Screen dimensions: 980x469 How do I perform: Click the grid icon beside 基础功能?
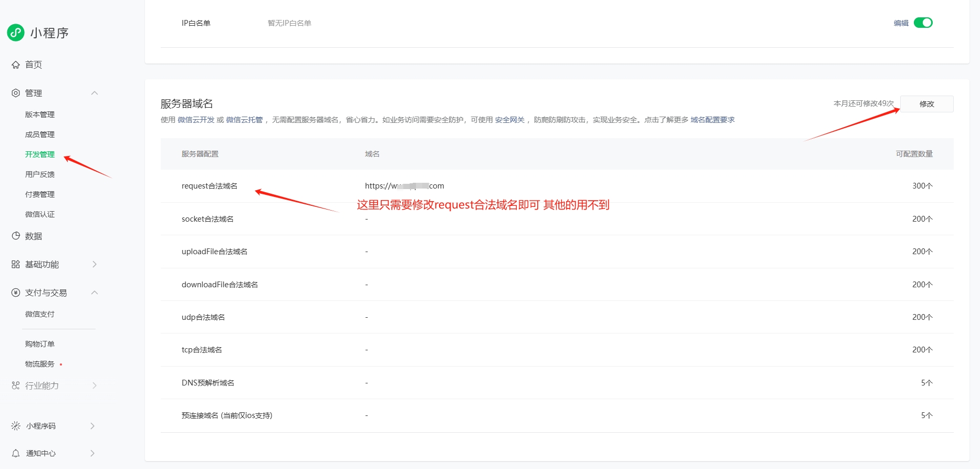16,264
